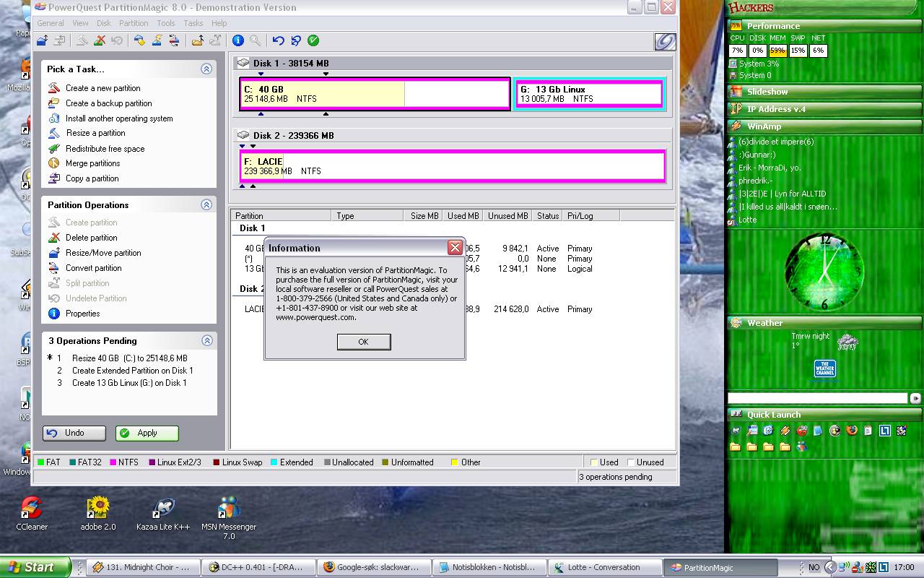Select the Copy a partition task
Image resolution: width=924 pixels, height=578 pixels.
pyautogui.click(x=92, y=178)
